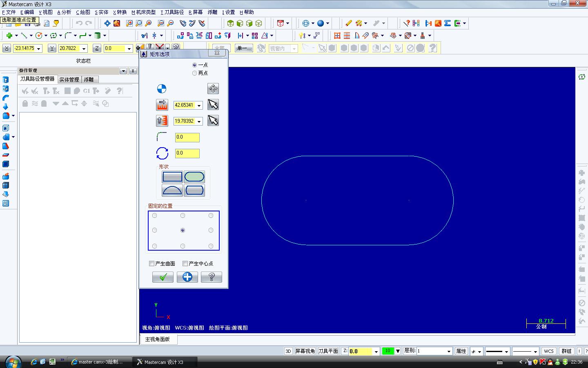Image resolution: width=588 pixels, height=368 pixels.
Task: Switch to the 刀具路径管理器 tab
Action: pos(37,79)
